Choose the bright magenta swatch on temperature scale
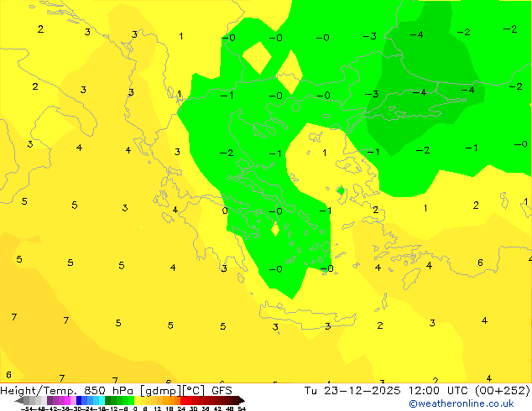The width and height of the screenshot is (532, 411). (x=67, y=400)
